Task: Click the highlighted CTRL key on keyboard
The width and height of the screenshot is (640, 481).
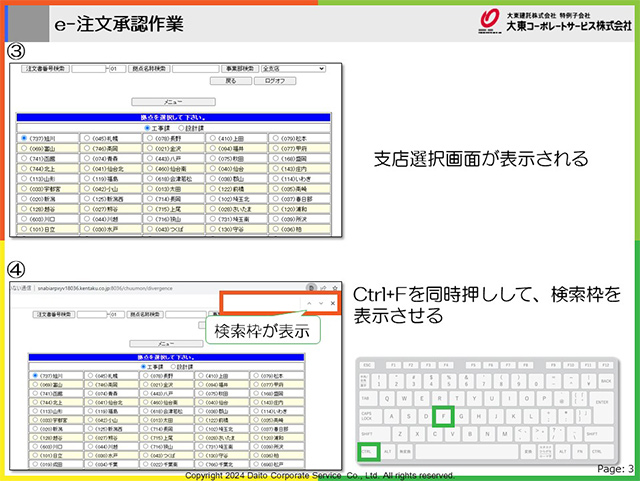Action: click(370, 452)
